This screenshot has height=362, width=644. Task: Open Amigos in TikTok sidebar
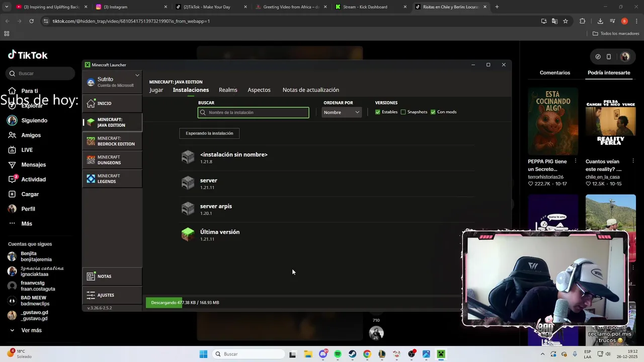click(25, 135)
